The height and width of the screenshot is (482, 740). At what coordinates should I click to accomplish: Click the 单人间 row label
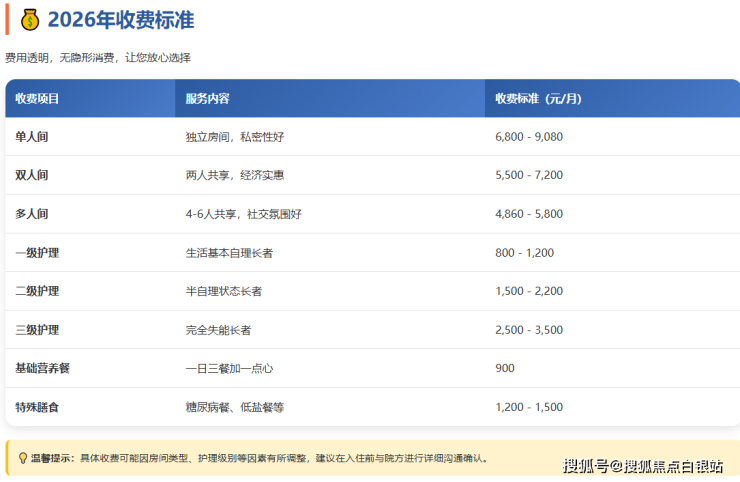31,136
